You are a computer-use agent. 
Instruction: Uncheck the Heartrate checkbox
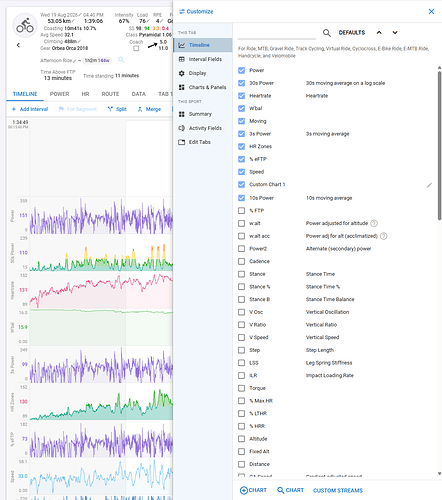[x=242, y=96]
